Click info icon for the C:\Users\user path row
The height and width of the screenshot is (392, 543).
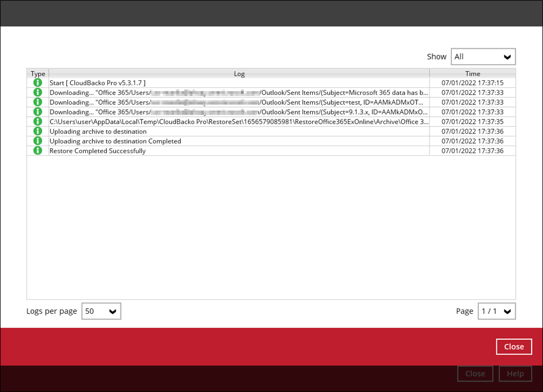tap(37, 122)
